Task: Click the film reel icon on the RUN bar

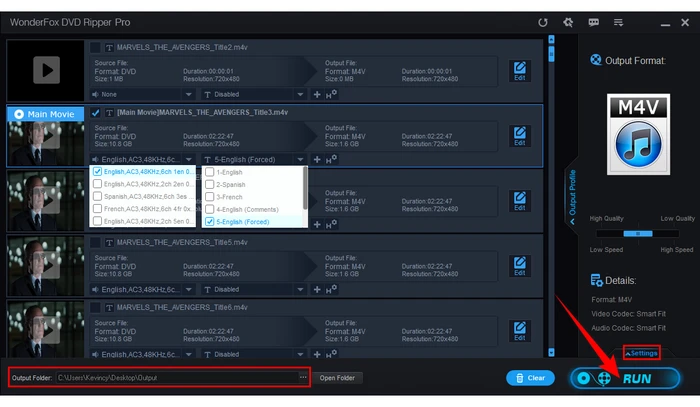Action: point(604,378)
